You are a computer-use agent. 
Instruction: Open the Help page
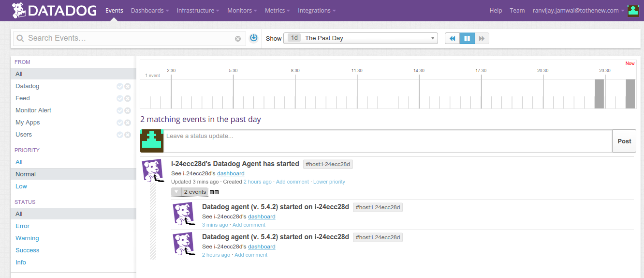tap(496, 11)
